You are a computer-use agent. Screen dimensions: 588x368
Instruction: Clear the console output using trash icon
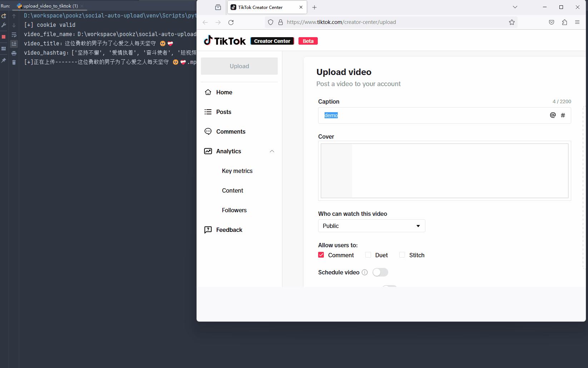pos(14,62)
